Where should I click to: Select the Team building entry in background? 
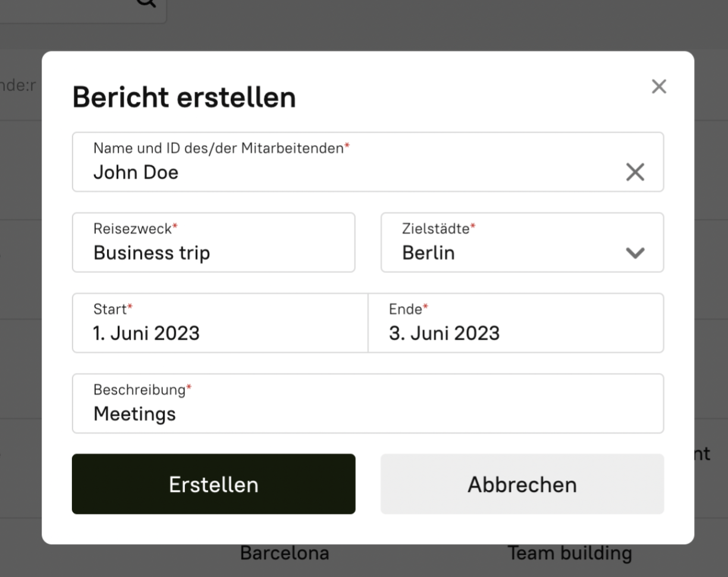569,554
